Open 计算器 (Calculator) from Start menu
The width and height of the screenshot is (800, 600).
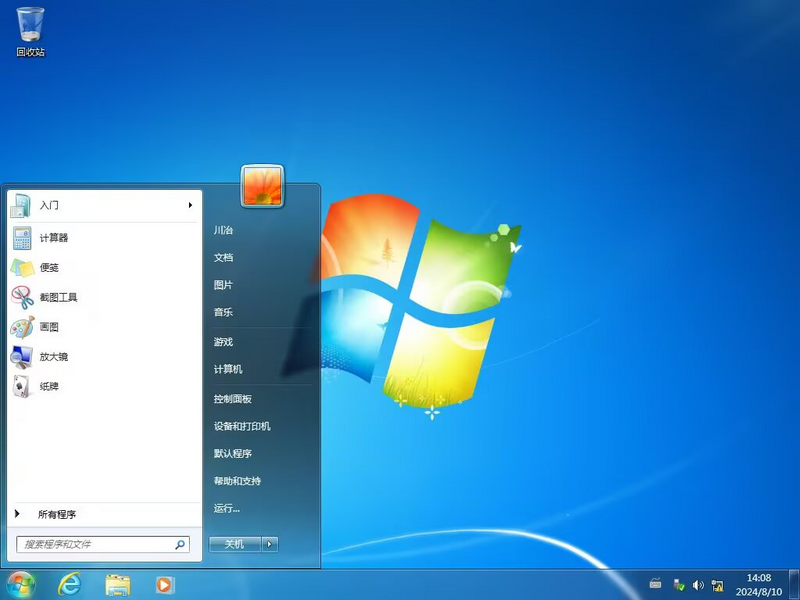[54, 238]
